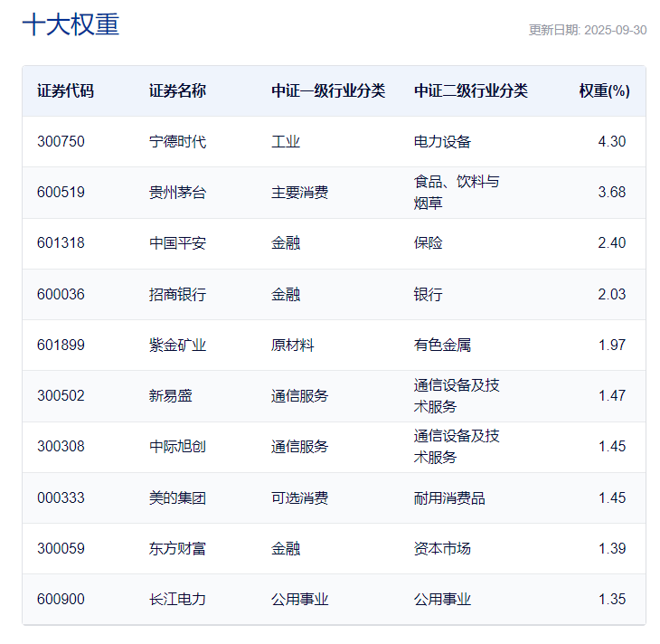Click 金融 cell in 东方财富 row
The width and height of the screenshot is (660, 644).
(x=286, y=549)
